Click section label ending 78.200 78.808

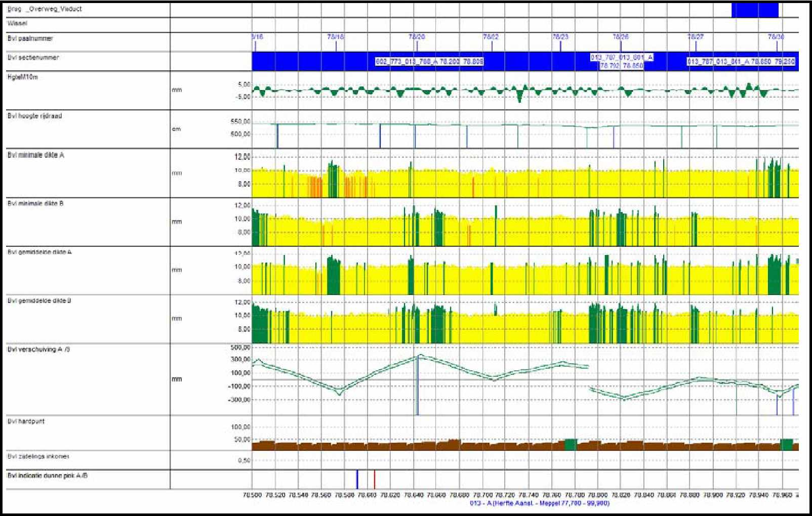[429, 62]
